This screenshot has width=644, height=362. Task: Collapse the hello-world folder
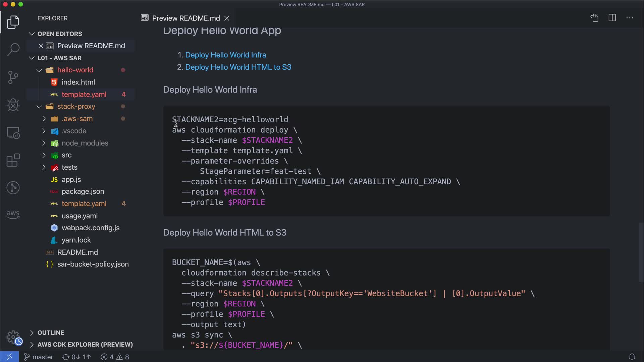[x=39, y=70]
